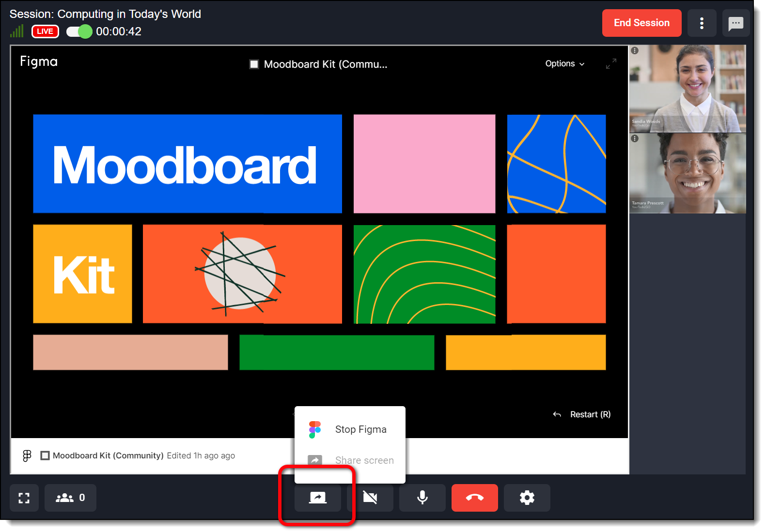
Task: Open Sandia Woods video options dots
Action: tap(635, 50)
